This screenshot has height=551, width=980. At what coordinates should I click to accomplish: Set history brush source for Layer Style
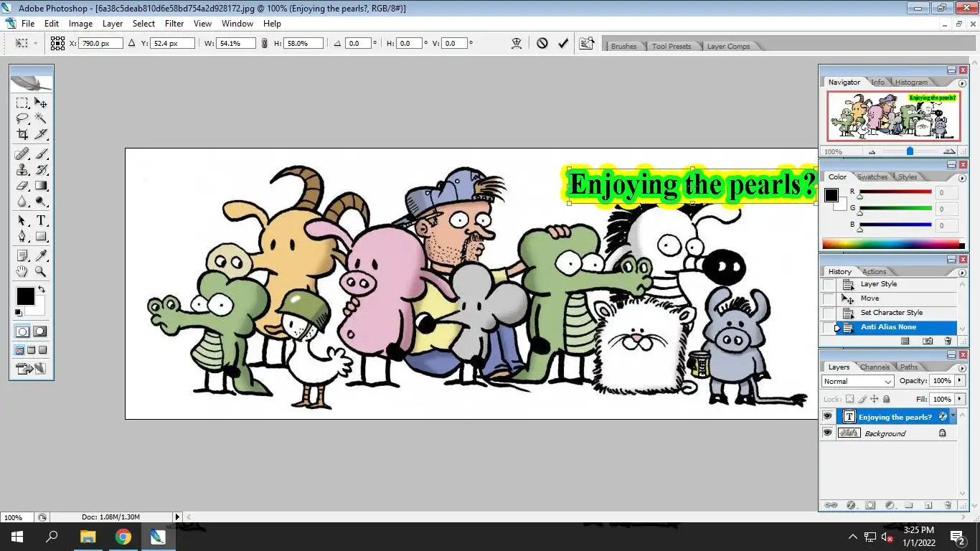pyautogui.click(x=829, y=284)
